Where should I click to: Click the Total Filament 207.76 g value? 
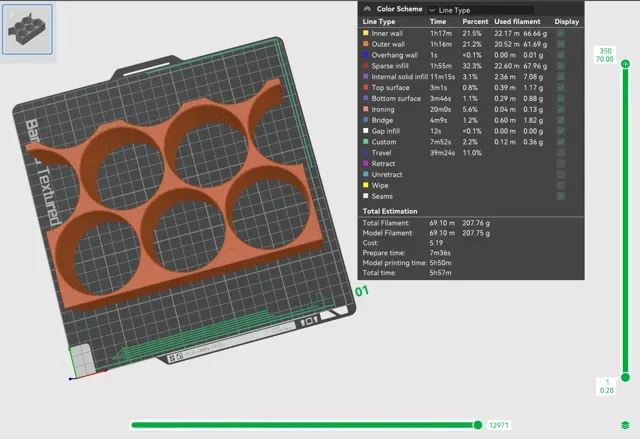(x=476, y=223)
